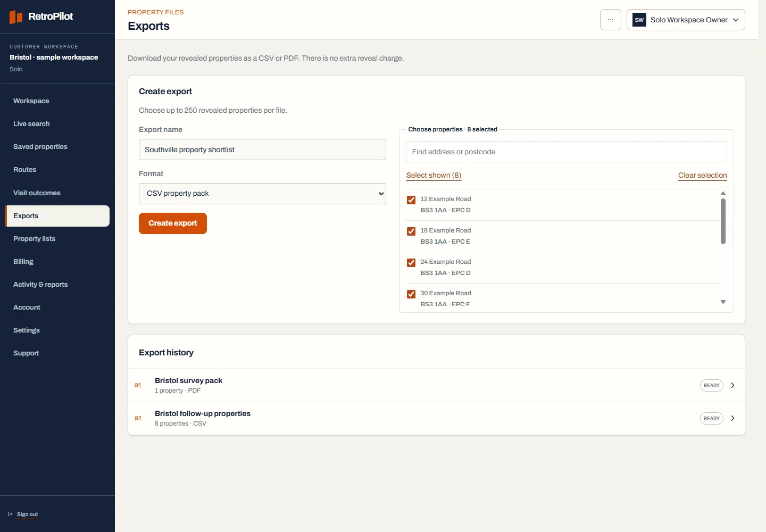Screen dimensions: 766x532
Task: Click the '30 Example Road' address text
Action: pos(446,293)
